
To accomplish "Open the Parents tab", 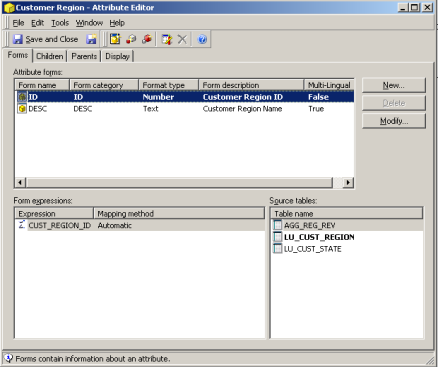I will tap(84, 56).
